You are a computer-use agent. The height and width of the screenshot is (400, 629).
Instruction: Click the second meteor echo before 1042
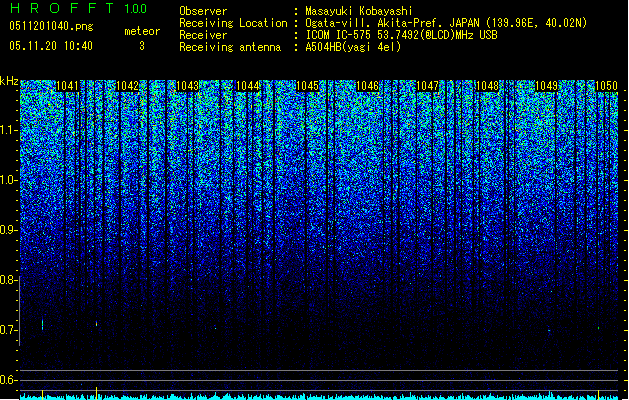[x=96, y=323]
